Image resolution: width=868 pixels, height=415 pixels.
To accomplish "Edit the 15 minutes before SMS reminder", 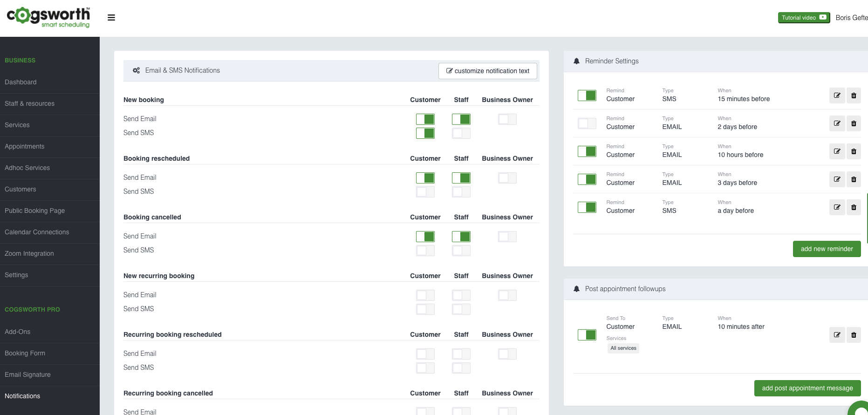I will (x=837, y=95).
